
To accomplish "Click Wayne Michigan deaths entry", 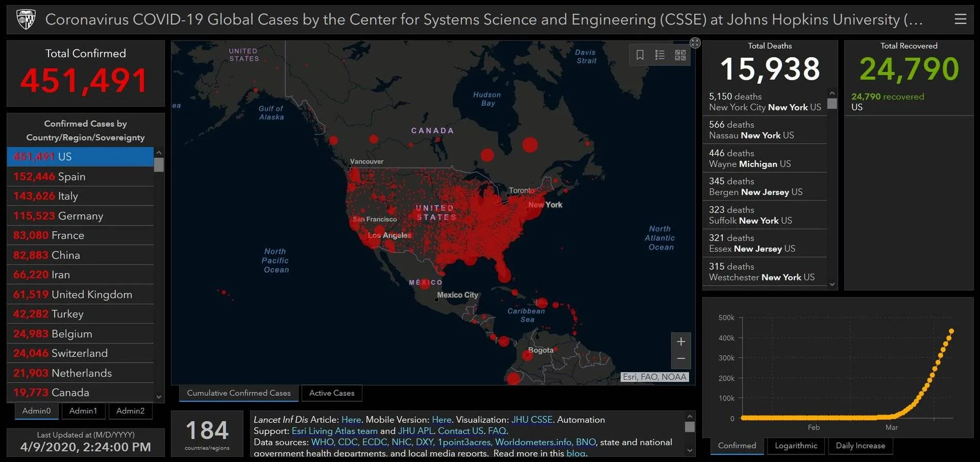I will pyautogui.click(x=765, y=158).
